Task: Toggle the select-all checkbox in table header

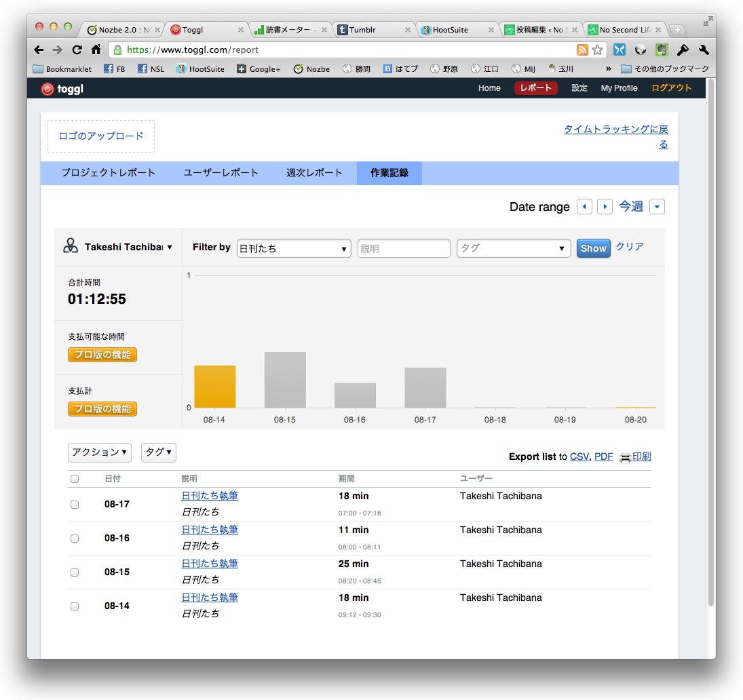Action: point(75,479)
